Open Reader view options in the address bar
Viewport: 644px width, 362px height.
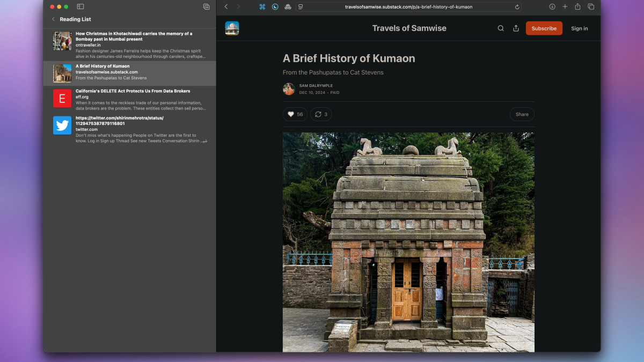[x=301, y=6]
